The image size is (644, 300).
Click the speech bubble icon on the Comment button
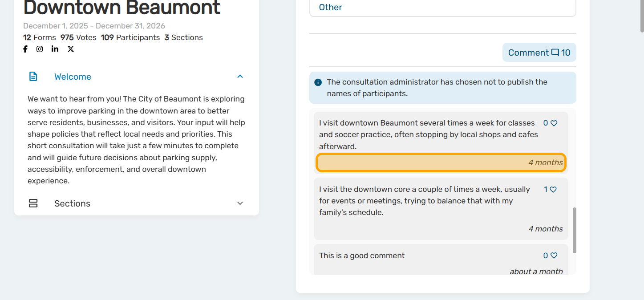555,53
